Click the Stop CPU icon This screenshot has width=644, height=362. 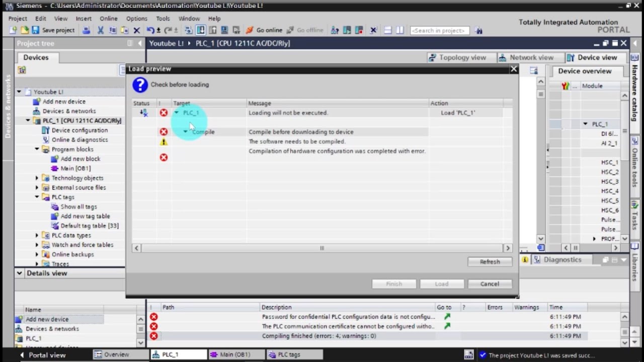(359, 30)
